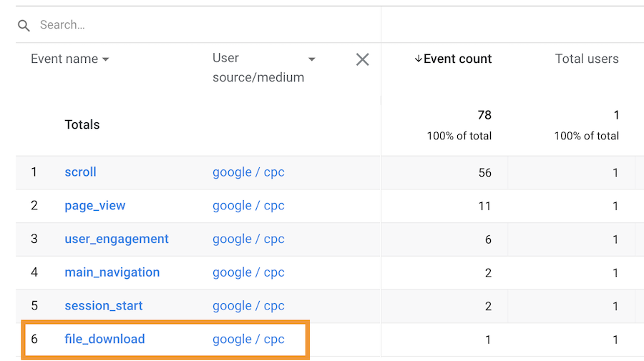Sort by Event count column
644x361 pixels.
click(x=453, y=59)
